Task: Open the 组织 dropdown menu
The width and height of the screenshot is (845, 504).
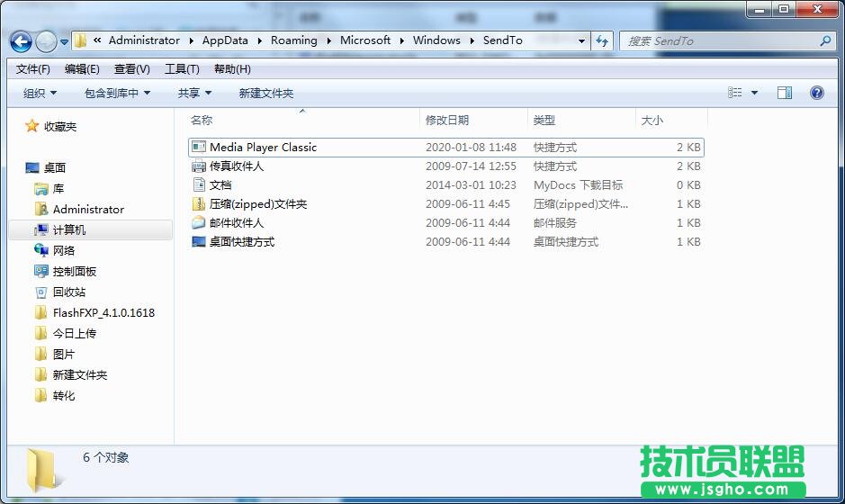Action: 40,93
